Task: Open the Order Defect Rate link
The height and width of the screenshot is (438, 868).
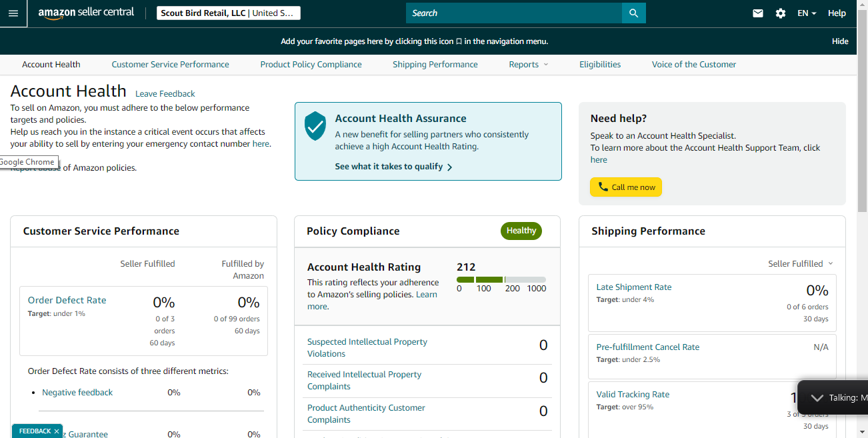Action: 67,300
